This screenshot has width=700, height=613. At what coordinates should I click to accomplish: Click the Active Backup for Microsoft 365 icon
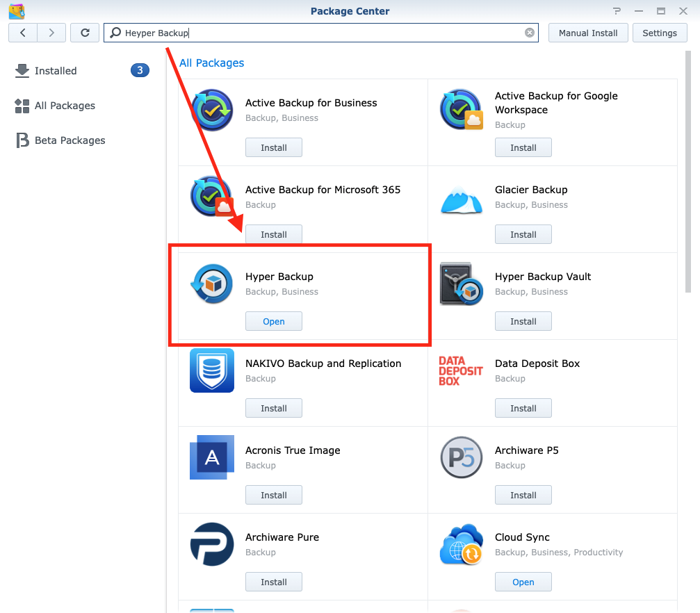(212, 197)
